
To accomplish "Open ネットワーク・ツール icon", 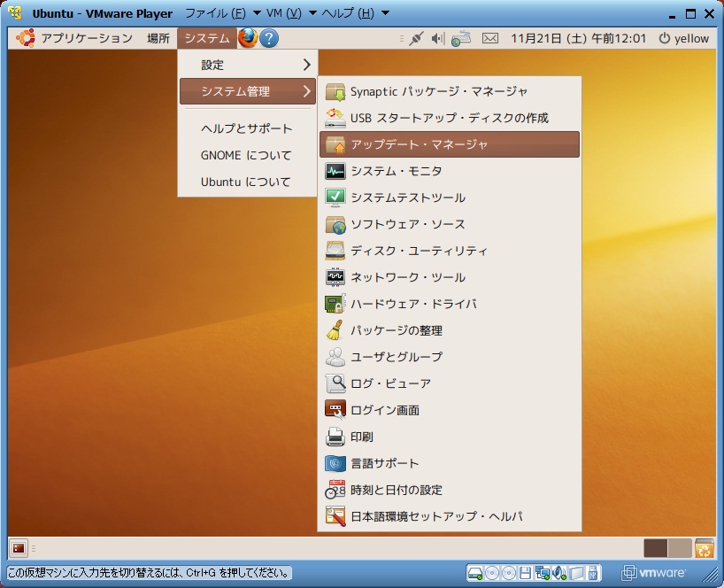I will pos(335,277).
